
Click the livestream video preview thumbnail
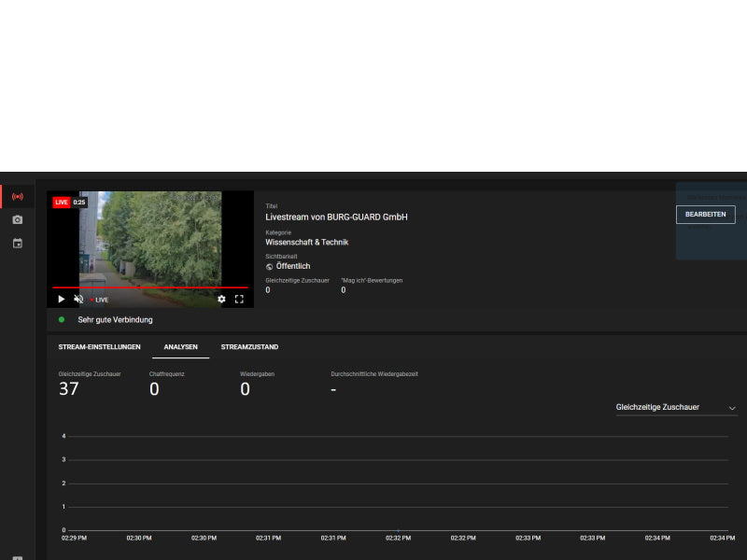(149, 239)
